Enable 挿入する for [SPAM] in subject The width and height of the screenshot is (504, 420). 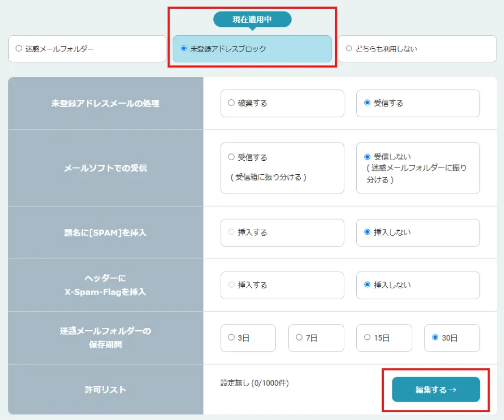tap(231, 232)
